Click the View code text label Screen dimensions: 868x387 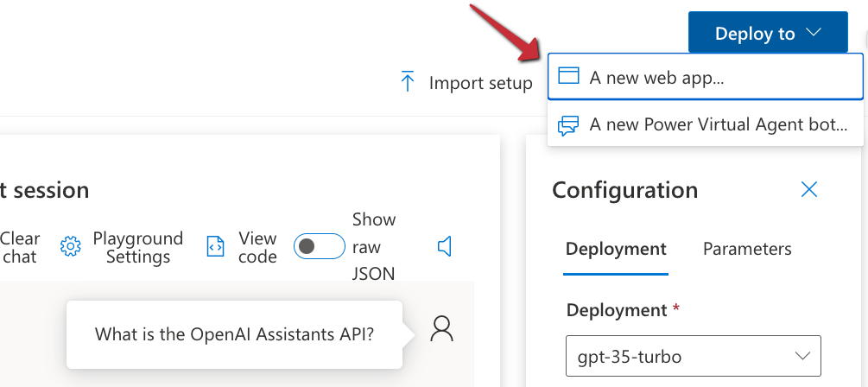[x=257, y=248]
